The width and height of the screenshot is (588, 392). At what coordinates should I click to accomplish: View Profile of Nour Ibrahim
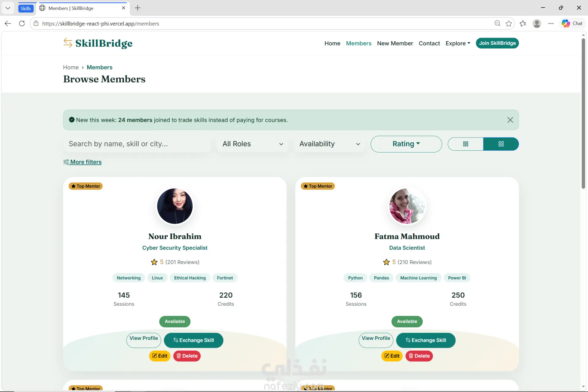click(x=144, y=340)
